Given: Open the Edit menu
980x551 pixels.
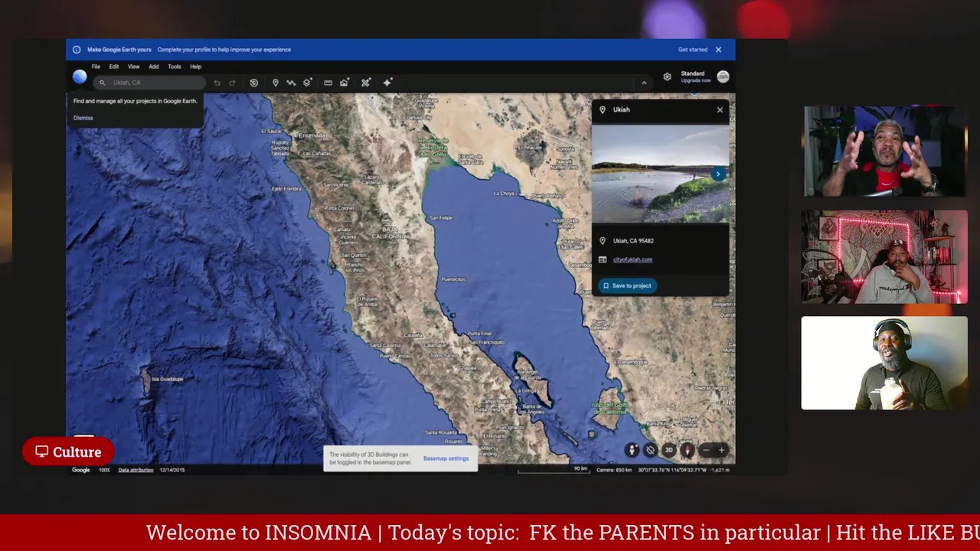Looking at the screenshot, I should pos(113,67).
